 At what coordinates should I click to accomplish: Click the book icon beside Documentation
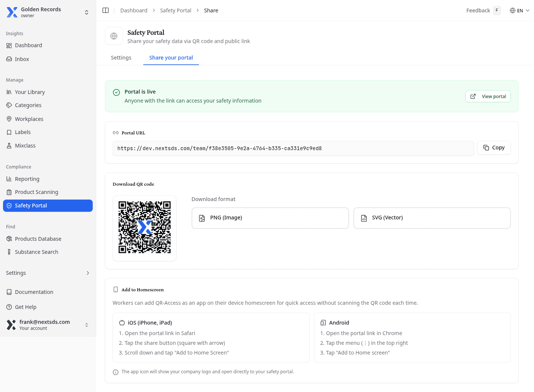(x=9, y=292)
